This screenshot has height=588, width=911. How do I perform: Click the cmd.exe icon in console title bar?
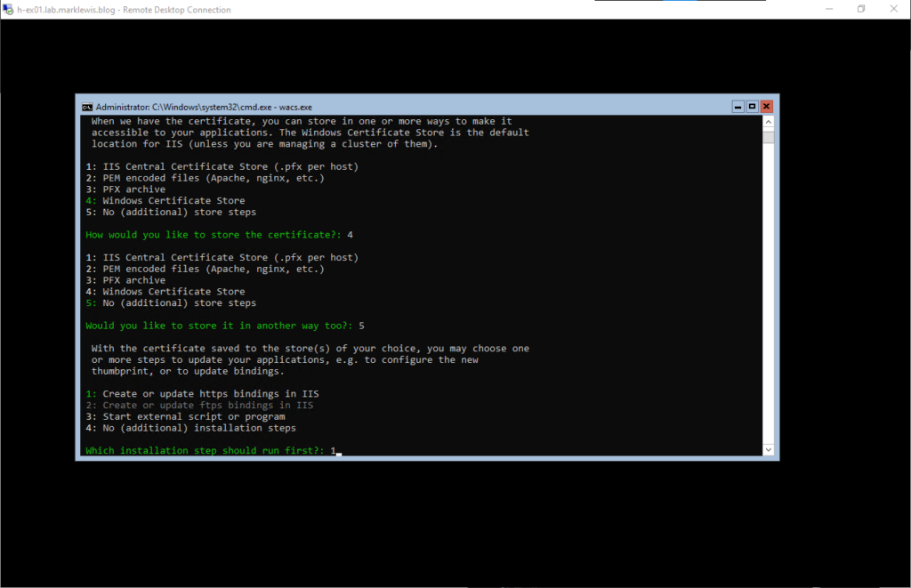[x=87, y=107]
